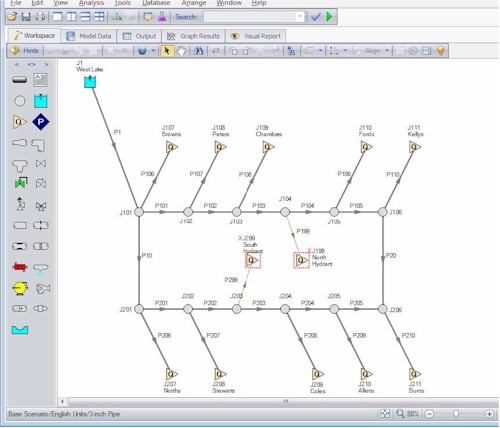Image resolution: width=500 pixels, height=428 pixels.
Task: Open the Help menu
Action: (x=259, y=3)
